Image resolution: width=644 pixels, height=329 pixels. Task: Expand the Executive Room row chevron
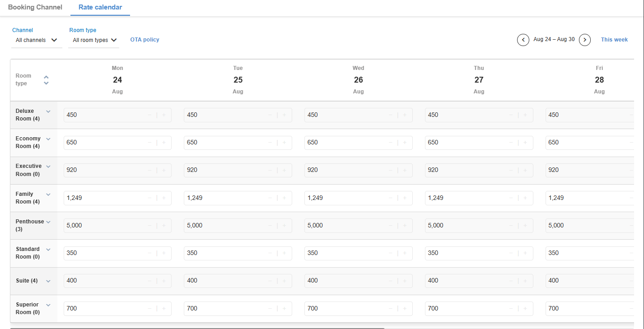48,167
